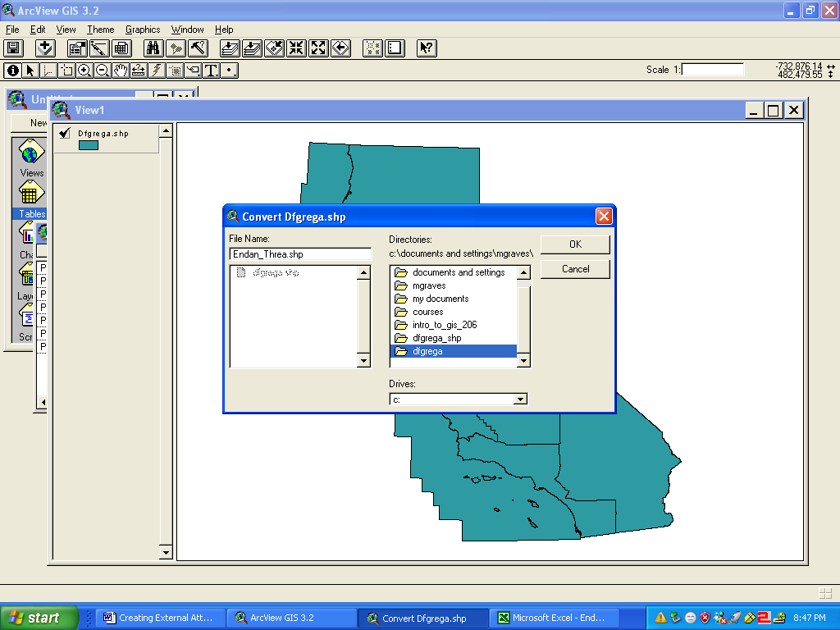Select the Area of Interest tool
Image resolution: width=840 pixels, height=630 pixels.
coord(175,71)
